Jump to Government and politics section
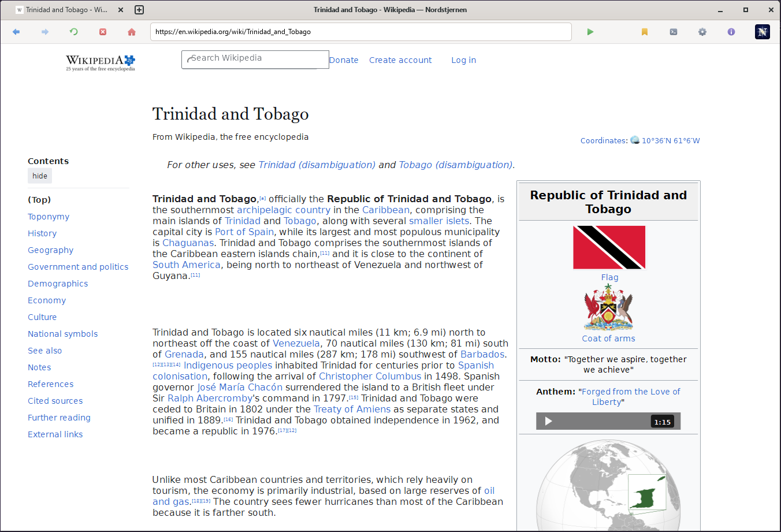The width and height of the screenshot is (781, 532). pos(78,267)
